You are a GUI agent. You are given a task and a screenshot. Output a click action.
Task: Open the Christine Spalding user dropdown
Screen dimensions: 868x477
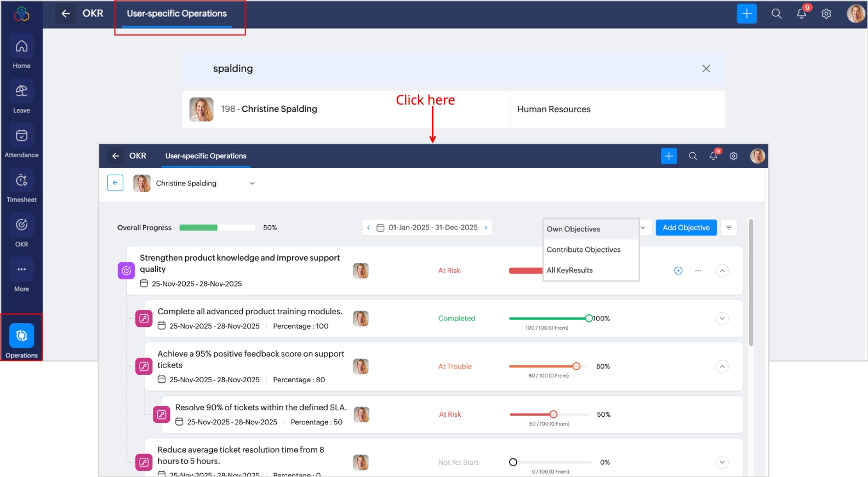point(195,183)
